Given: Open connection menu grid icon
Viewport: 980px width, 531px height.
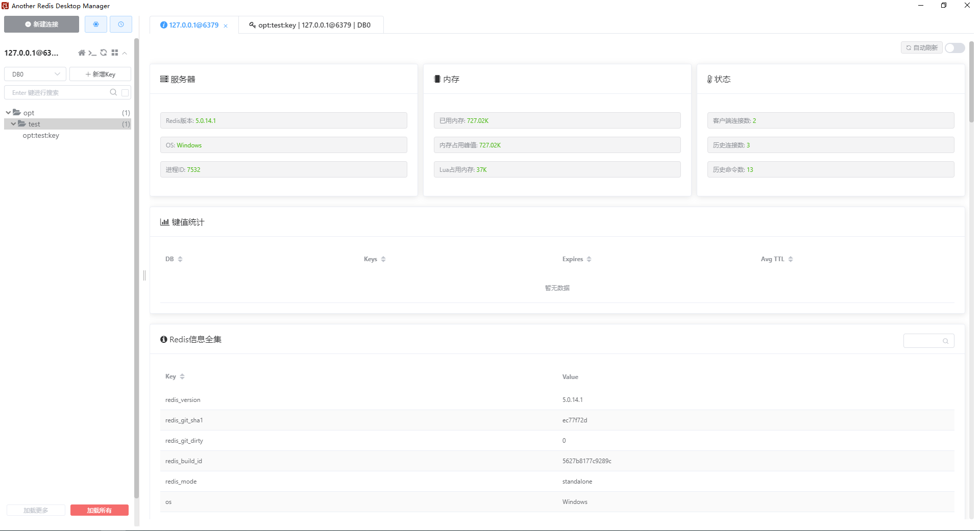Looking at the screenshot, I should 115,53.
